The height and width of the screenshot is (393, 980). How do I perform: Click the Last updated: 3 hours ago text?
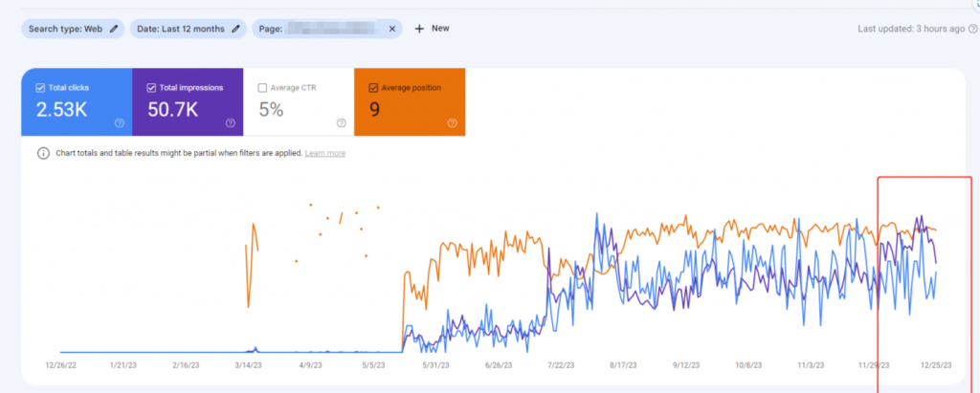pyautogui.click(x=911, y=29)
